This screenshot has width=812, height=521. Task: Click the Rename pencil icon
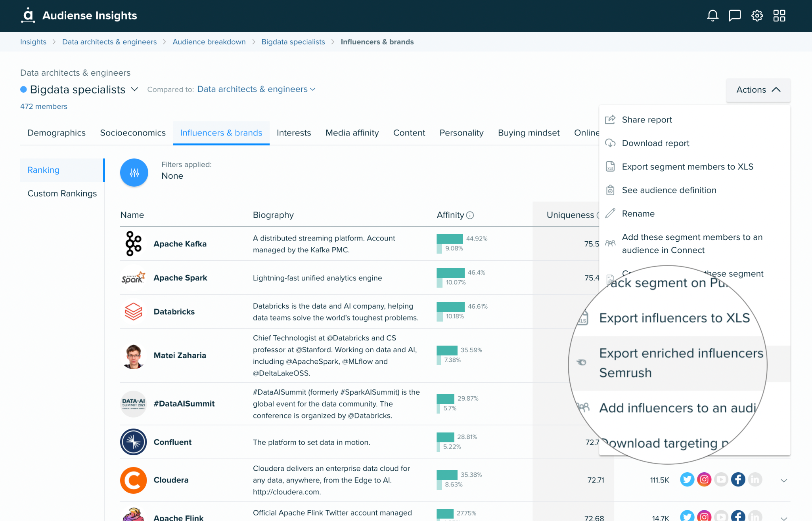pos(610,214)
